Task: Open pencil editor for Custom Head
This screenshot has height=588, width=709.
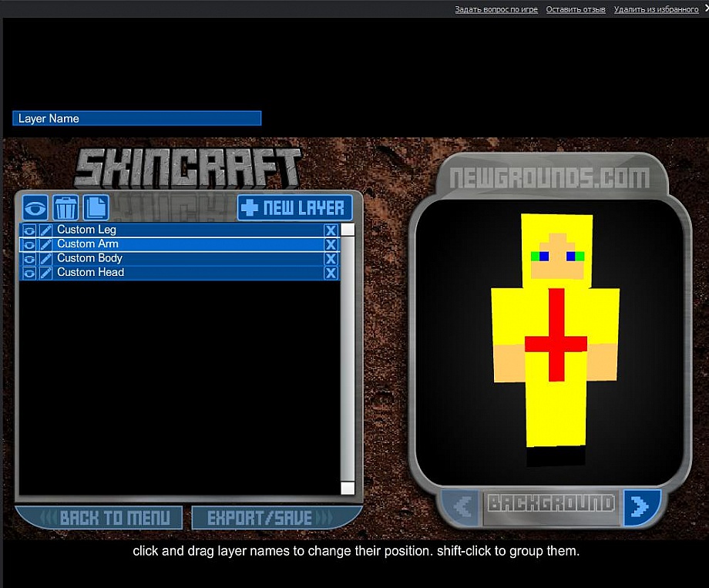Action: pos(45,274)
